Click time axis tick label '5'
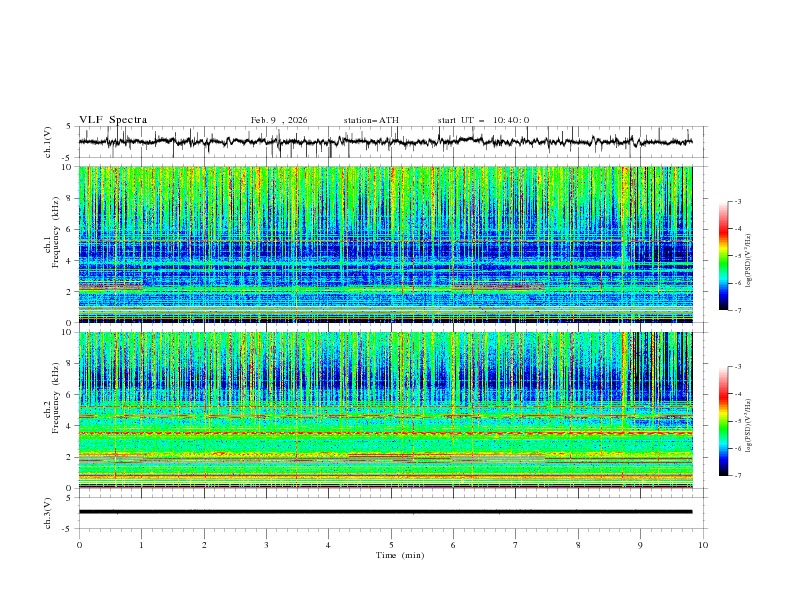 click(391, 545)
